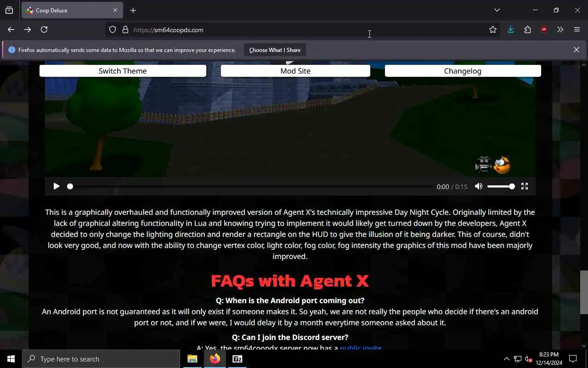Viewport: 588px width, 368px height.
Task: Open 7-Zip from the taskbar
Action: point(237,359)
